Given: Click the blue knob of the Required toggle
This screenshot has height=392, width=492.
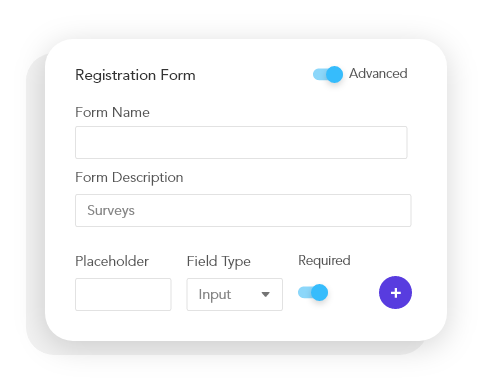Looking at the screenshot, I should point(320,293).
